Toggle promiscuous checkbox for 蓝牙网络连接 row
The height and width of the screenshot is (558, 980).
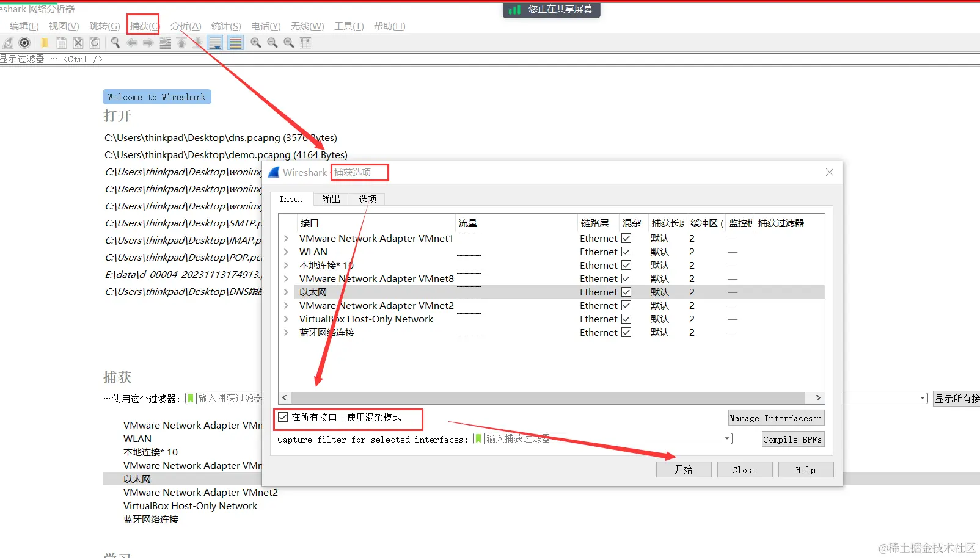[626, 332]
